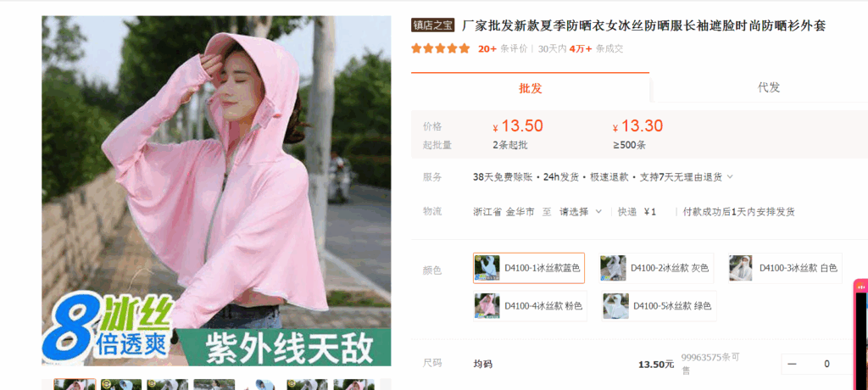Screen dimensions: 868x390
Task: Click the five-star rating icons
Action: click(x=441, y=49)
